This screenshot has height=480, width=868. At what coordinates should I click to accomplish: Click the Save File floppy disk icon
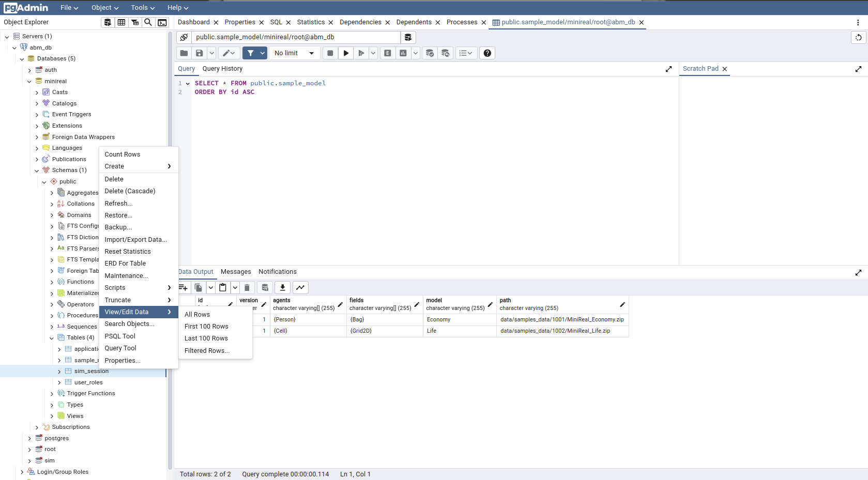pyautogui.click(x=199, y=53)
